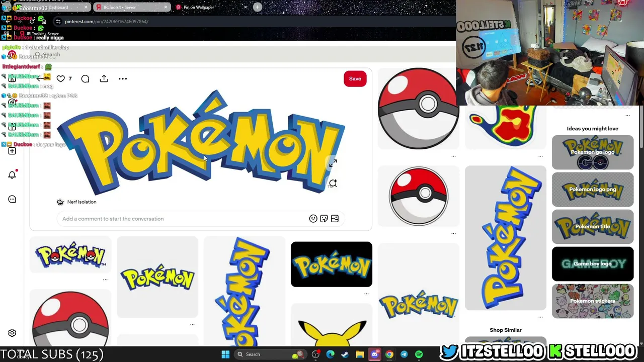
Task: Open File Explorer from the taskbar
Action: click(360, 354)
